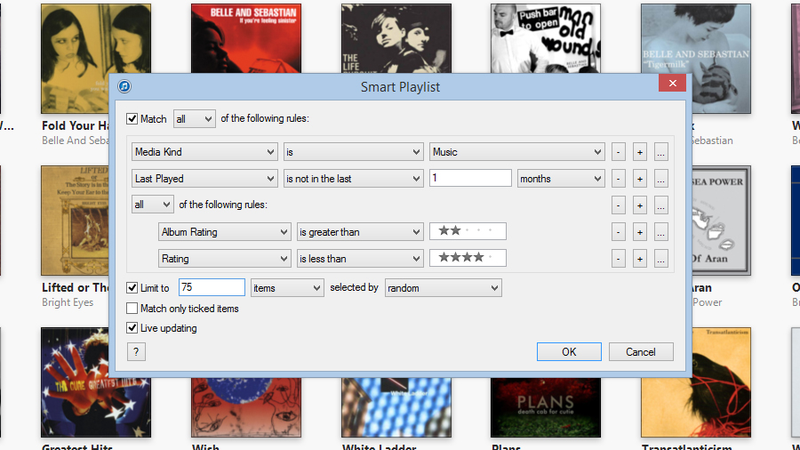Click ellipsis button on nested group row
Image resolution: width=800 pixels, height=450 pixels.
661,206
